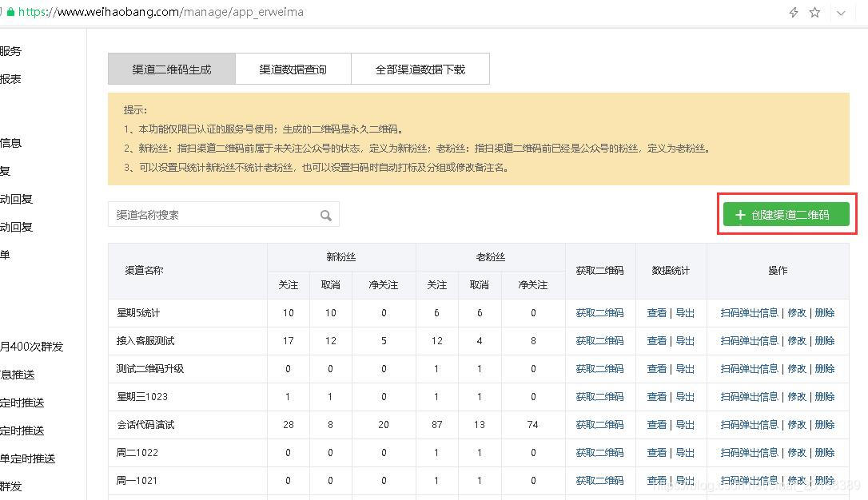This screenshot has height=500, width=868.
Task: Click old fans follow value 87
Action: 436,425
